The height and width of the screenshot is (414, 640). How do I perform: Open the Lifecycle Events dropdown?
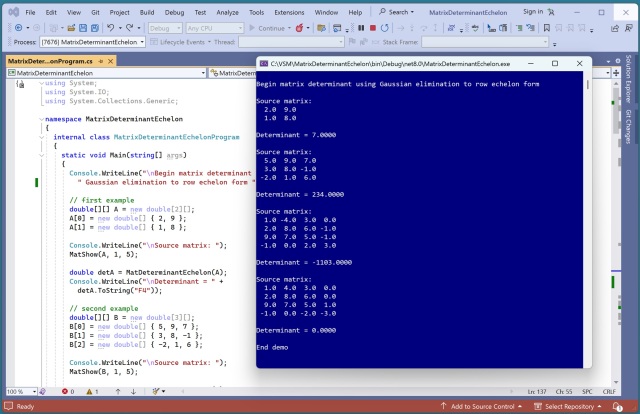coord(209,42)
